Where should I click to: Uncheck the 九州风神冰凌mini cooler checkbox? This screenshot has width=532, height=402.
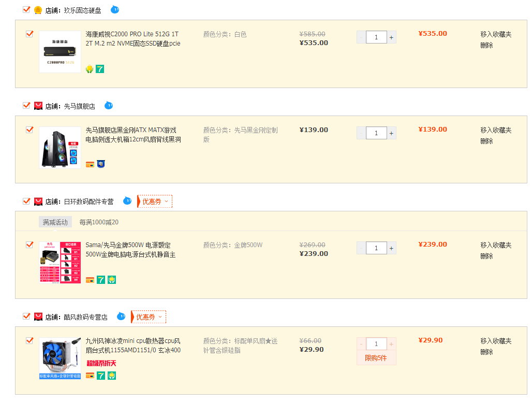(x=29, y=340)
